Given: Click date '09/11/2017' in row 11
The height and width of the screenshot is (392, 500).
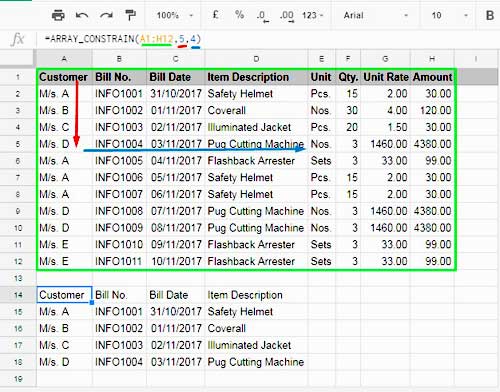Looking at the screenshot, I should point(176,245).
